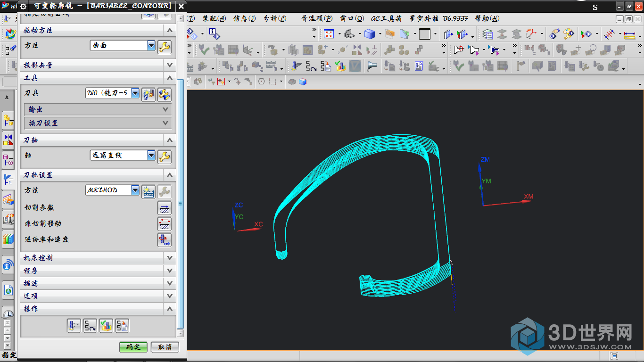
Task: Expand the 机床控制 section
Action: click(170, 258)
